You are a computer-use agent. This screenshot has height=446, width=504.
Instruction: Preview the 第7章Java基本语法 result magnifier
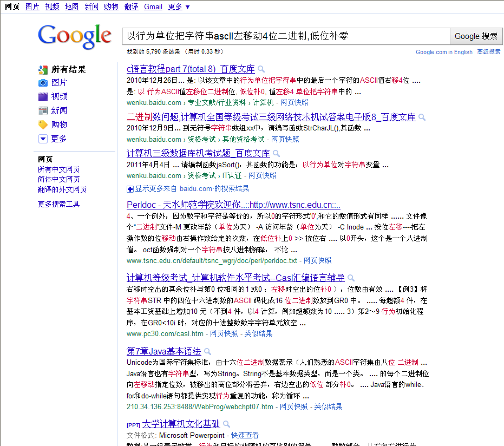pos(208,351)
